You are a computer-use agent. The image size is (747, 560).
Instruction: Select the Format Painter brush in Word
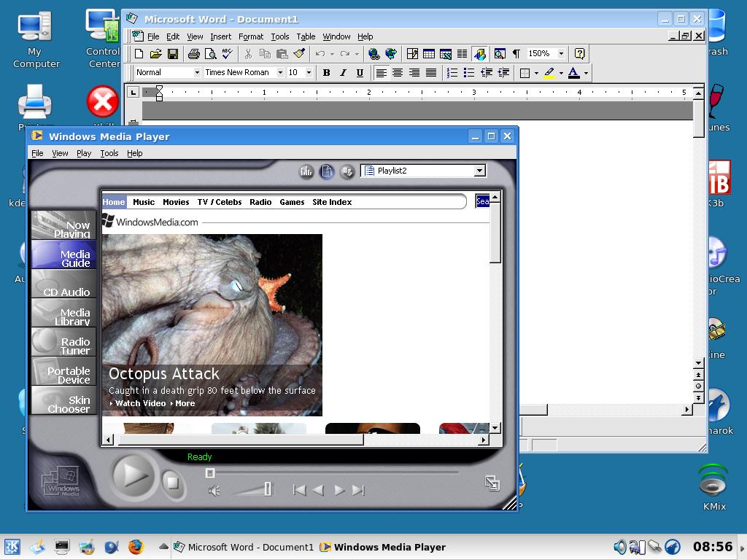[299, 54]
